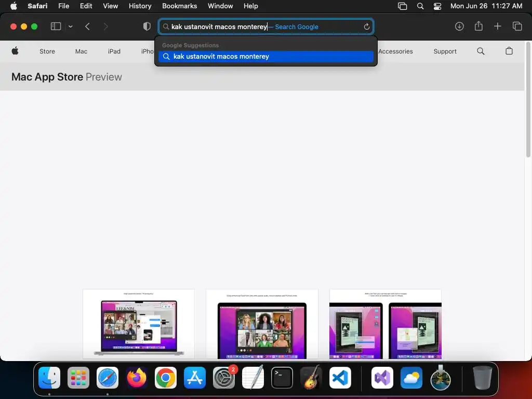Open Control Center in menu bar

(x=437, y=6)
